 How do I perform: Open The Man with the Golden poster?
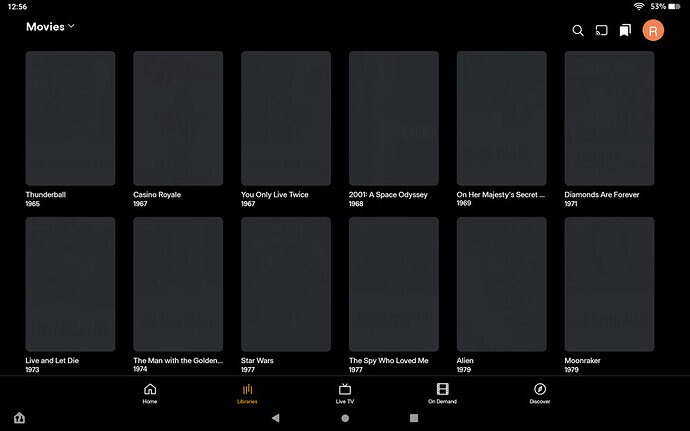178,284
